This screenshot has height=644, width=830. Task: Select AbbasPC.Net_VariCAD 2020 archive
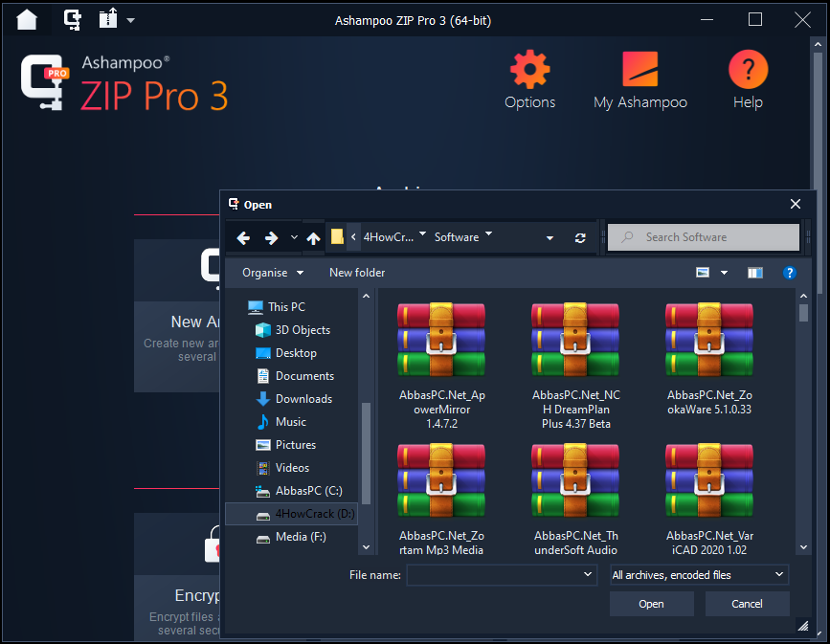coord(709,499)
